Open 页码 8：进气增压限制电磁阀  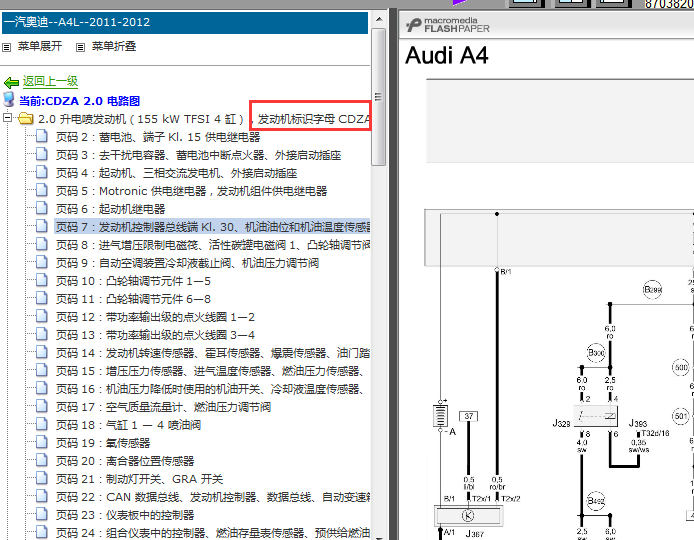click(213, 245)
